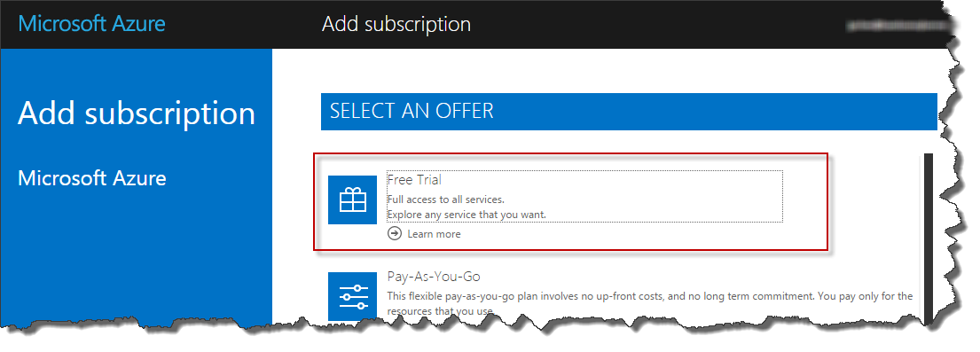Click the large Add subscription sidebar heading

[x=137, y=113]
